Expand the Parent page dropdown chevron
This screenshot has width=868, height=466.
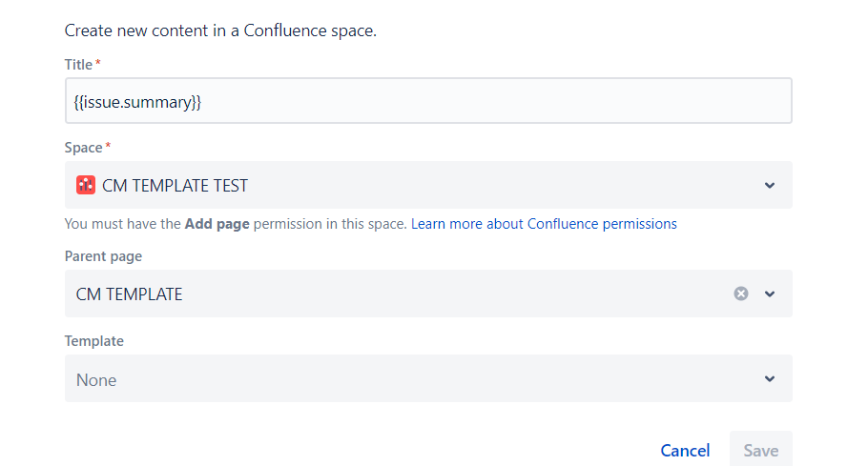pos(770,294)
